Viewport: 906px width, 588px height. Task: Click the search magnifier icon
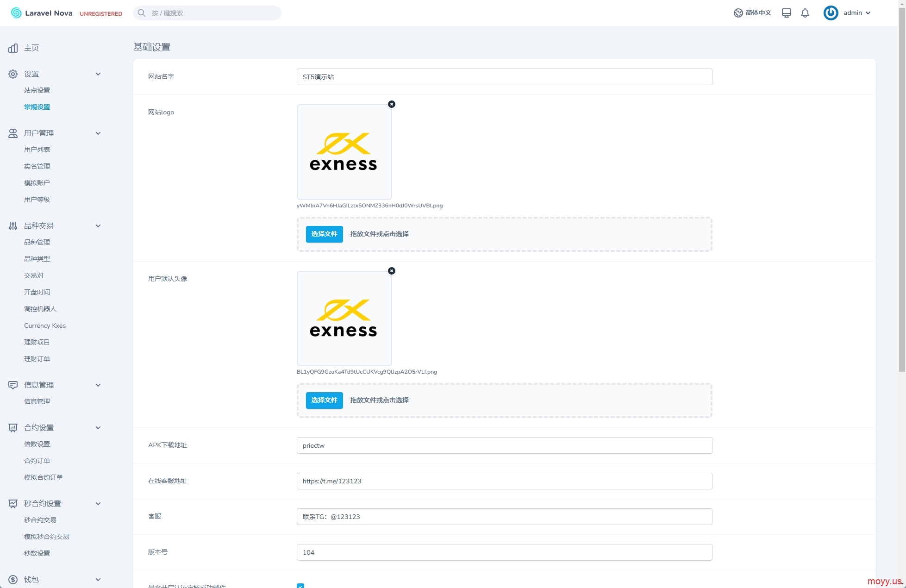(x=142, y=13)
